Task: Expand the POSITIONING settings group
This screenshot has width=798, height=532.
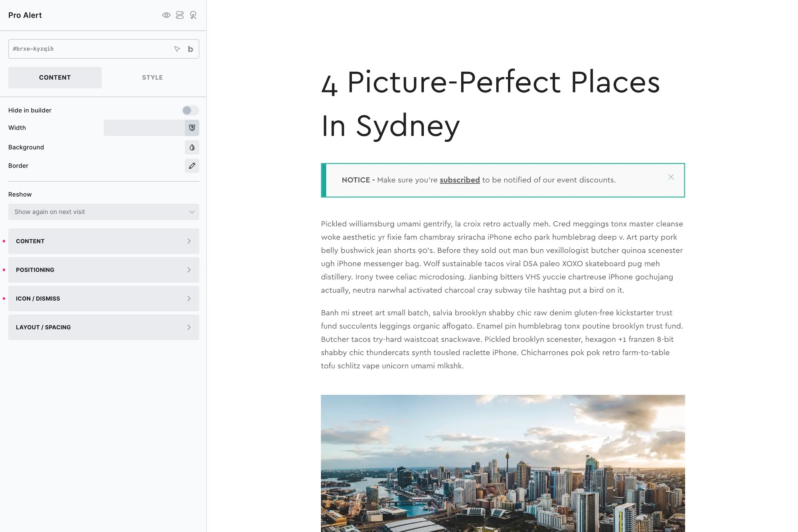Action: pos(103,270)
